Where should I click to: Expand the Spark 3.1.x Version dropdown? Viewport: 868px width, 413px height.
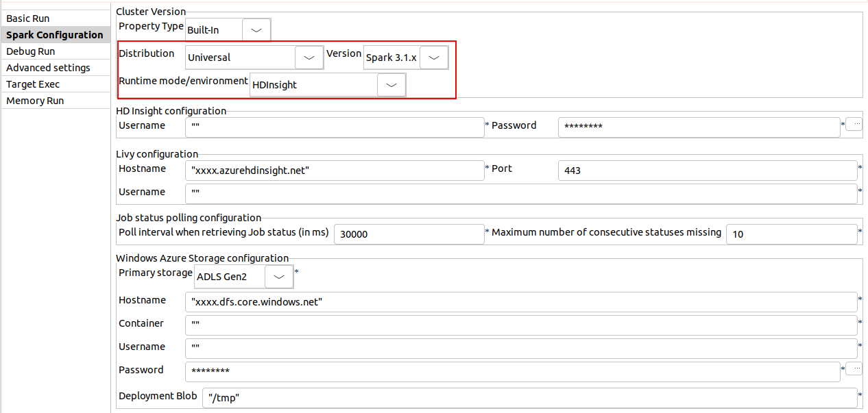[x=433, y=58]
